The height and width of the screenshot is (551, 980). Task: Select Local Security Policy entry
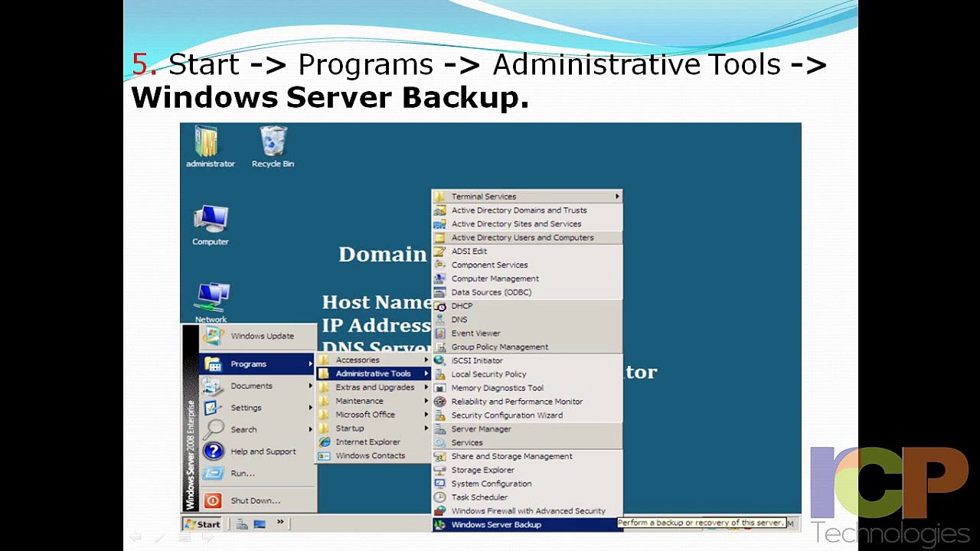click(527, 374)
